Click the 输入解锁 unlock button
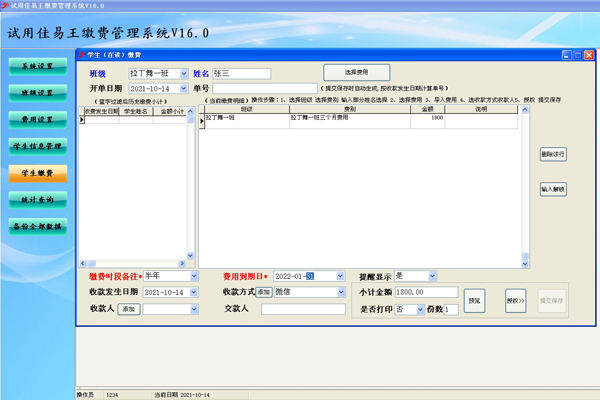 tap(553, 189)
